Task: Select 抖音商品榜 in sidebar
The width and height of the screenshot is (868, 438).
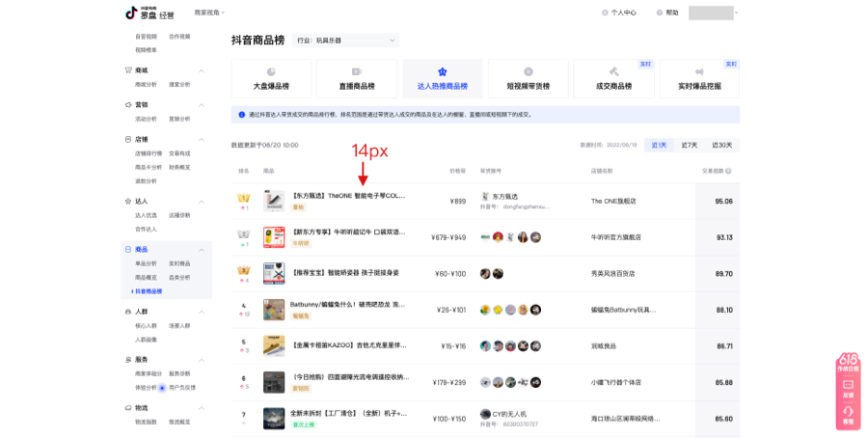Action: (149, 291)
